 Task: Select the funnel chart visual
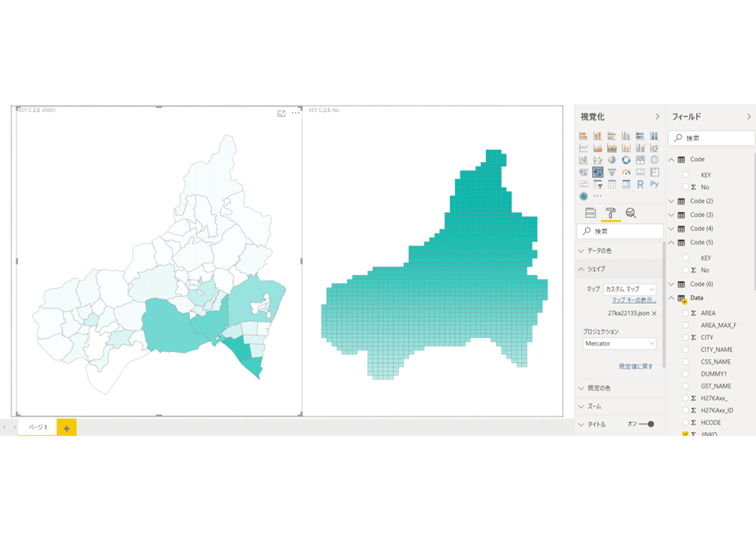(x=612, y=172)
